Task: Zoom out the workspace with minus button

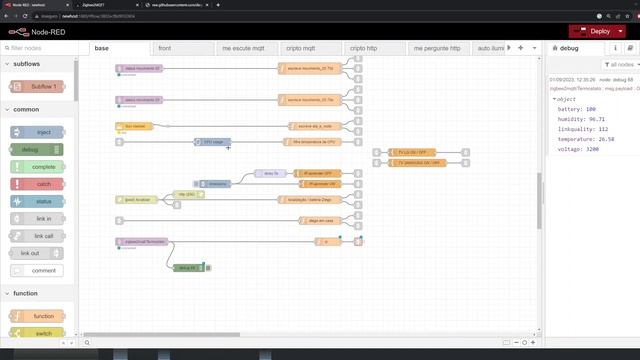Action: (516, 342)
